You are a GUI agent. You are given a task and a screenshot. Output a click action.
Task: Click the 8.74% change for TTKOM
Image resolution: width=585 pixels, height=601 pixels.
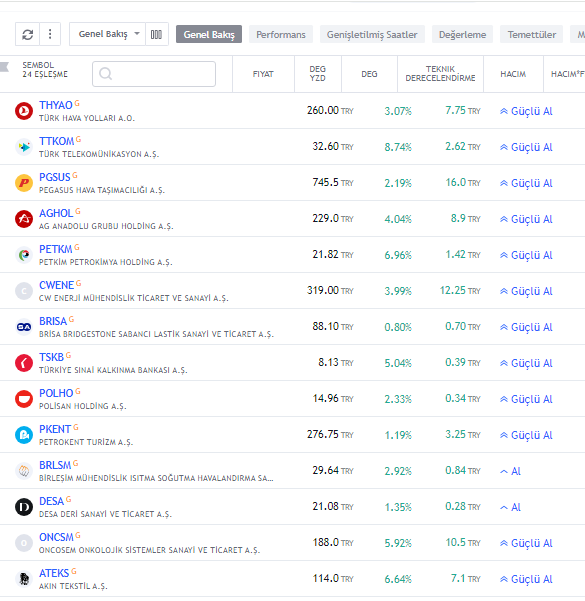point(398,147)
